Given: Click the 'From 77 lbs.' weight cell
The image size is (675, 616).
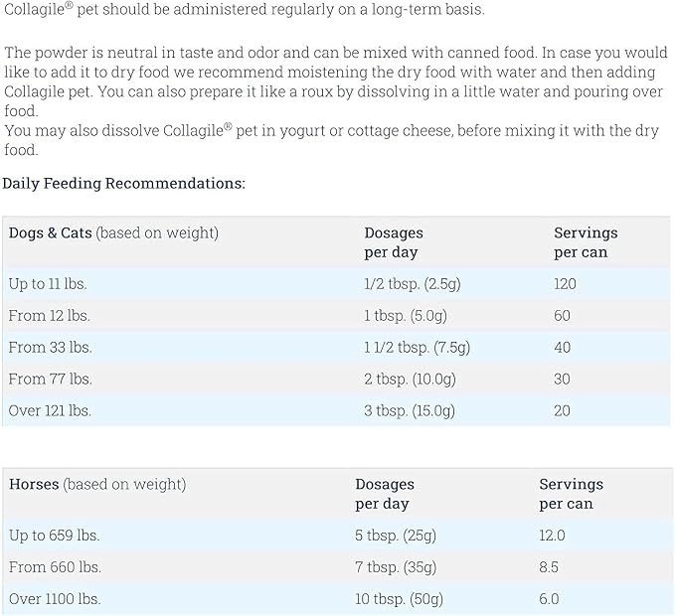Looking at the screenshot, I should [x=50, y=380].
